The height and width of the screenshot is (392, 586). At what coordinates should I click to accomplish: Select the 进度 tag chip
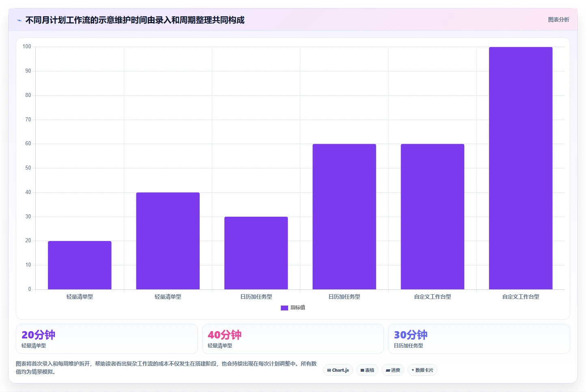pos(393,370)
